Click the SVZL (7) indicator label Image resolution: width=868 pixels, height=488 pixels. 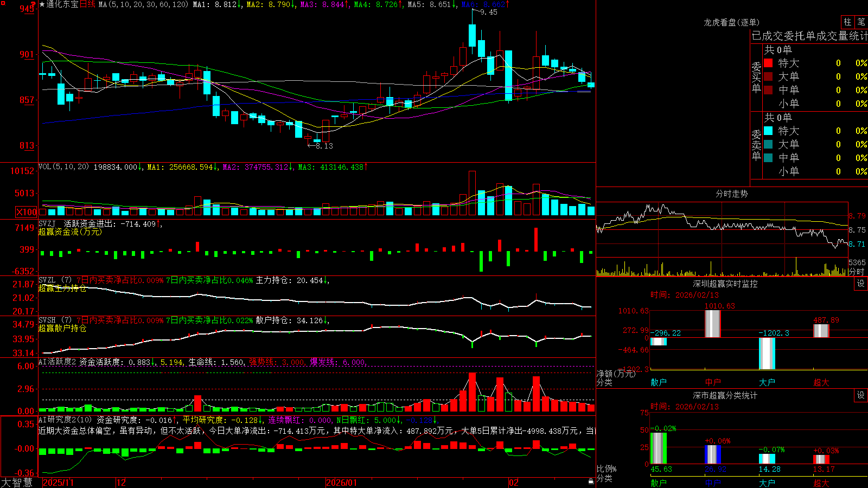pyautogui.click(x=55, y=280)
